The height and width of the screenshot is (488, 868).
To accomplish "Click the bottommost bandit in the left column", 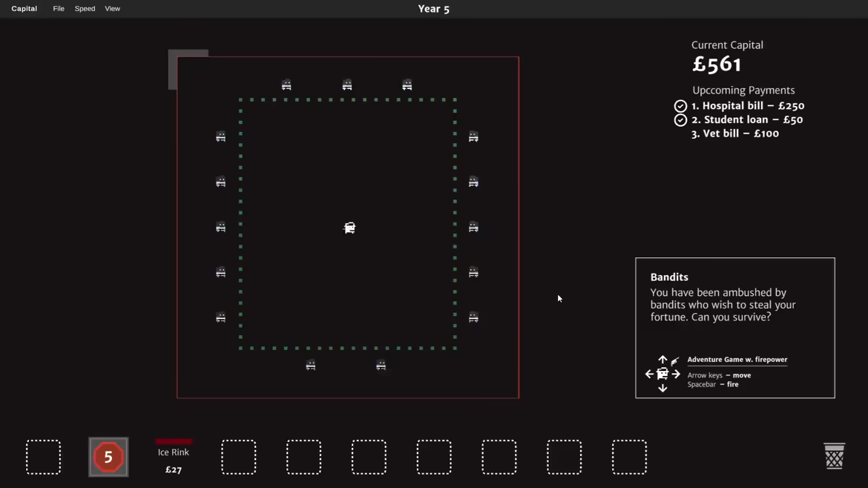I will tap(221, 317).
